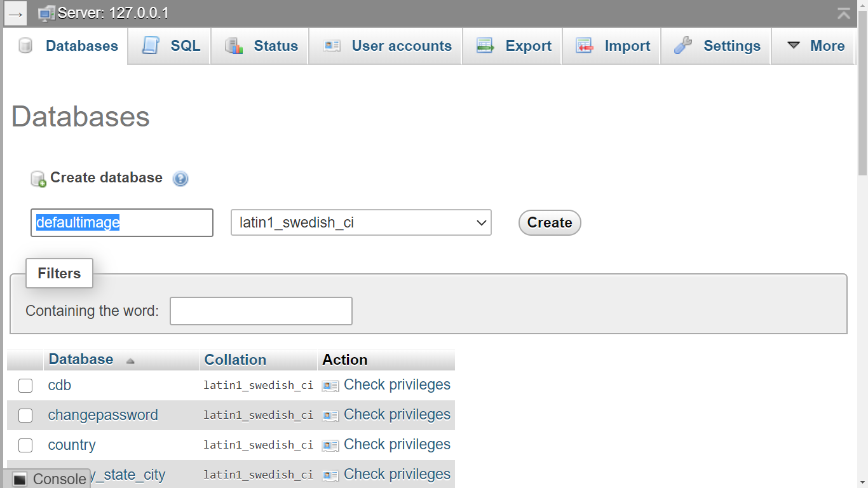Open the User accounts tab
The width and height of the screenshot is (868, 488).
click(387, 46)
